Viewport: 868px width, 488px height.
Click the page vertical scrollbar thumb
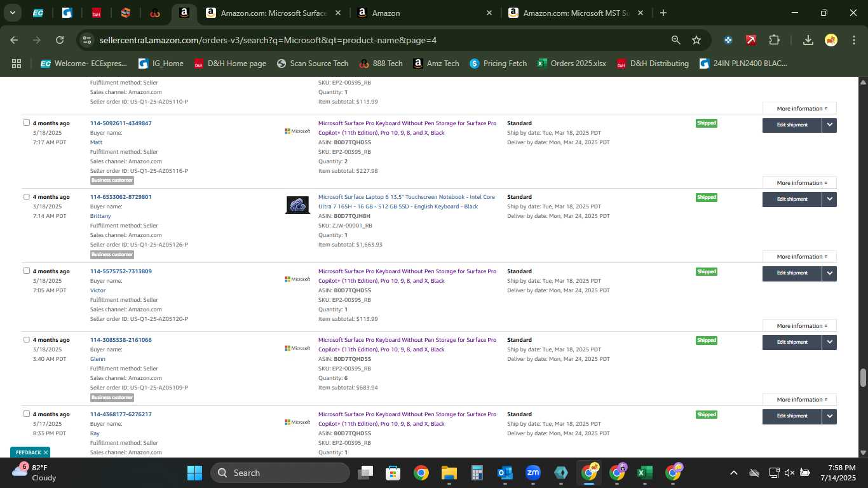click(863, 377)
